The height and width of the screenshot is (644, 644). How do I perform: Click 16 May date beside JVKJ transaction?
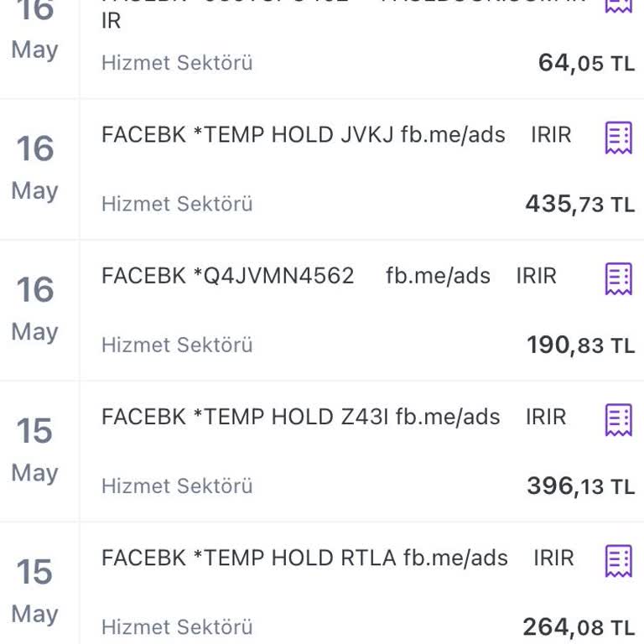[x=35, y=168]
